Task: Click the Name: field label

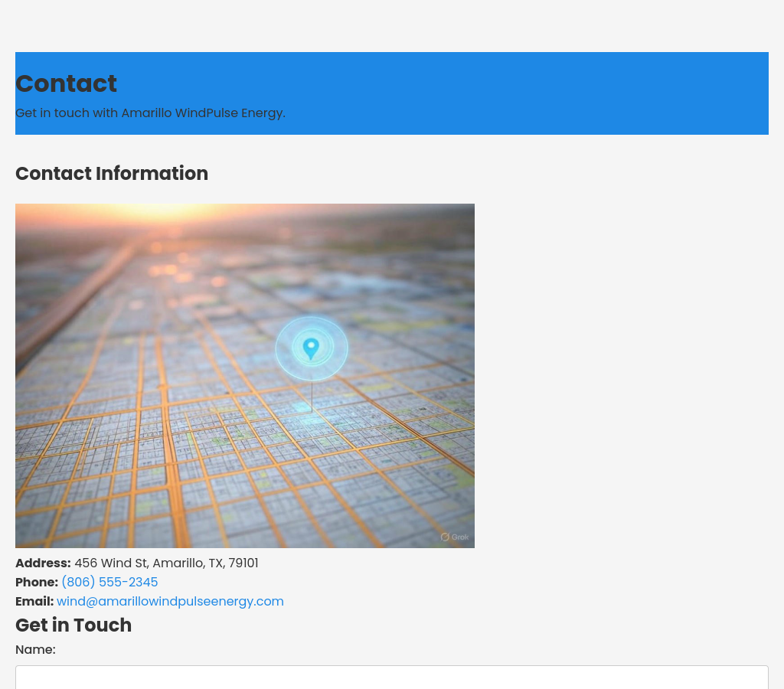Action: tap(35, 650)
